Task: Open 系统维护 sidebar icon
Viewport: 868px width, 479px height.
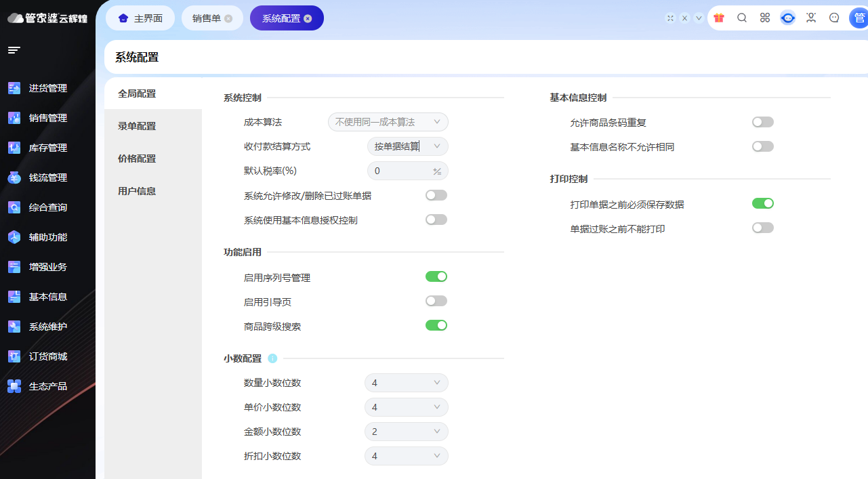Action: click(14, 327)
